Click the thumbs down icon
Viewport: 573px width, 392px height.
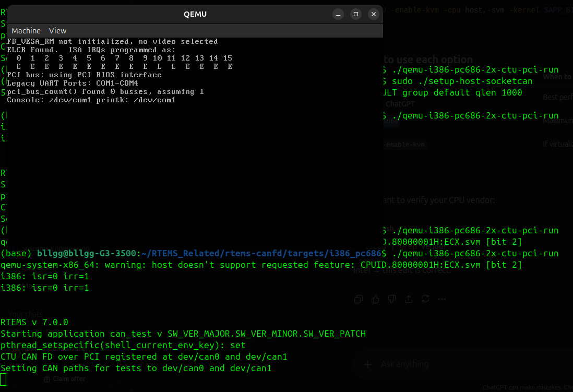[x=392, y=299]
